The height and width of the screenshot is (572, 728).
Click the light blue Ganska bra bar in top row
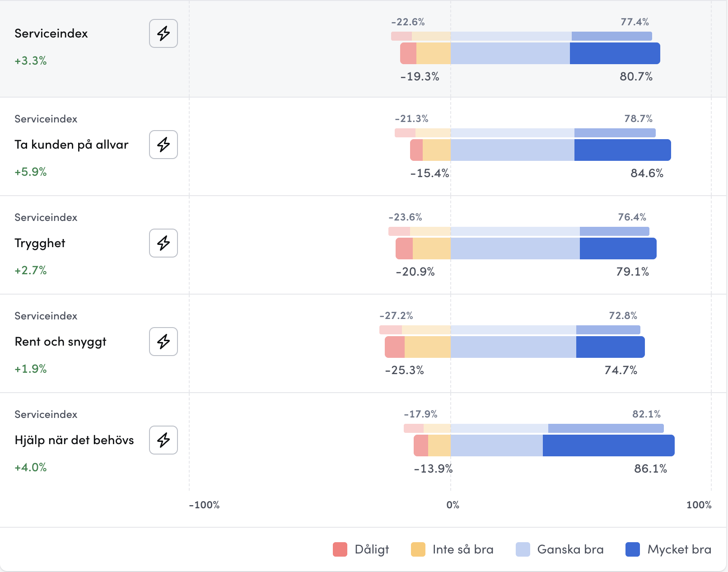click(x=510, y=53)
